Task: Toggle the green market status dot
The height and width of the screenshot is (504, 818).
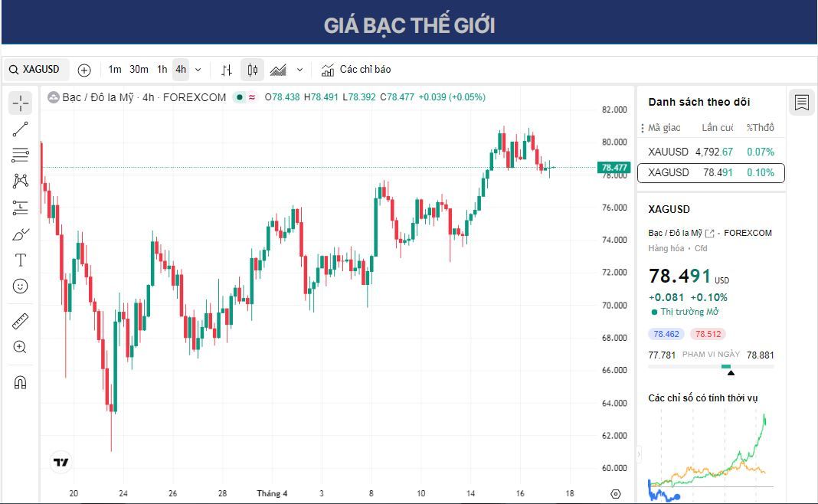Action: [240, 97]
